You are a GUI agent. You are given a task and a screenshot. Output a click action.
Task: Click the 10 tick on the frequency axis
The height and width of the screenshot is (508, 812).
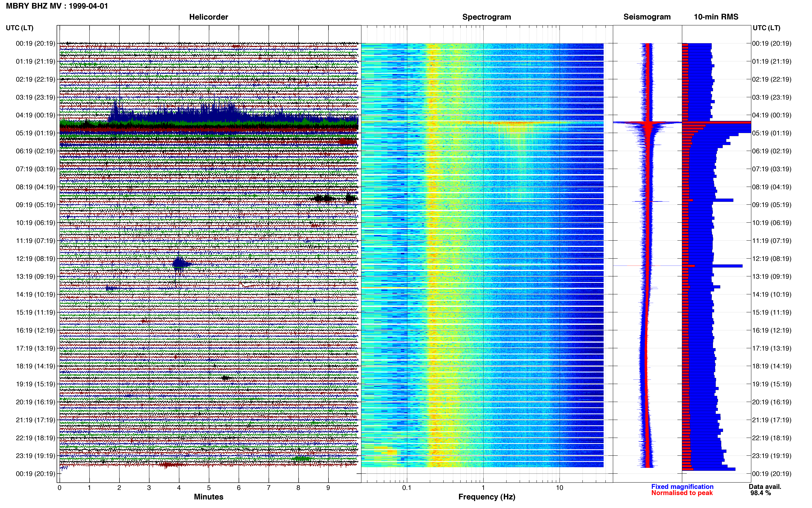click(559, 488)
